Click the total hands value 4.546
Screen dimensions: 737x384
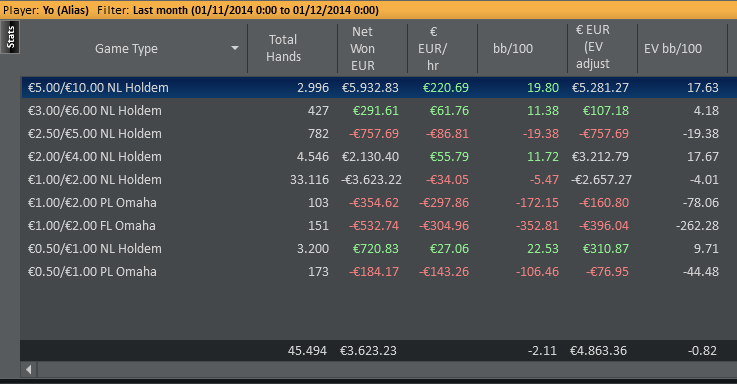coord(313,157)
